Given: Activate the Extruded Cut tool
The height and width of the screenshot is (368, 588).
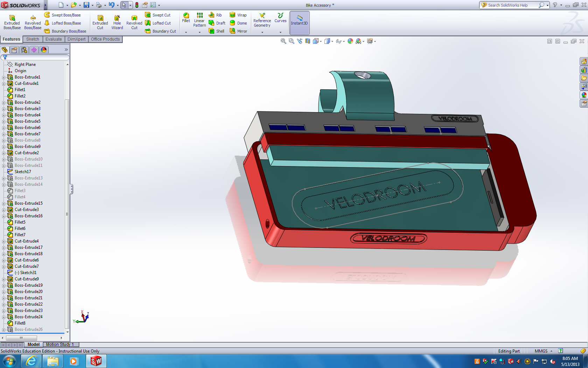Looking at the screenshot, I should 100,22.
